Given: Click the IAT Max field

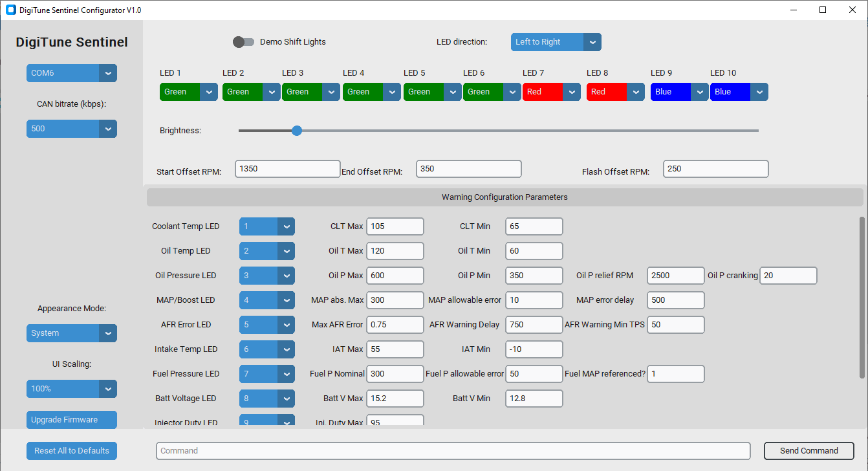Looking at the screenshot, I should pyautogui.click(x=395, y=349).
